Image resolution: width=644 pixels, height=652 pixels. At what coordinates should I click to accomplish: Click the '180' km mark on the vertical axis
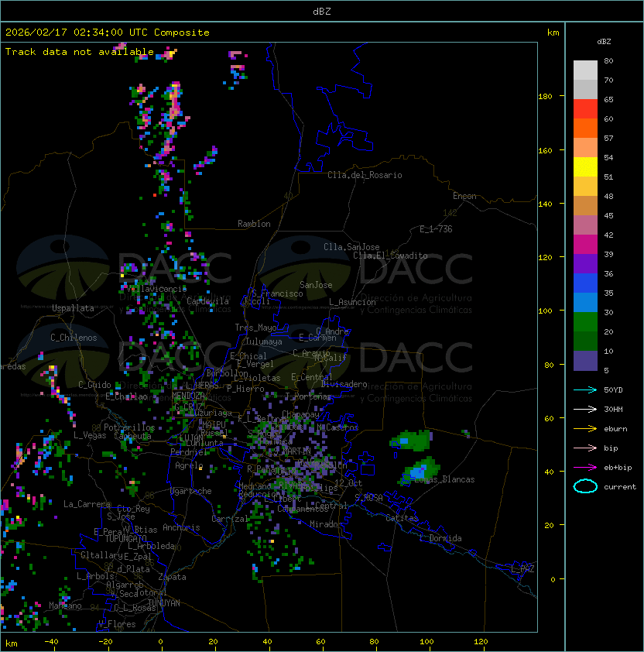coord(545,97)
